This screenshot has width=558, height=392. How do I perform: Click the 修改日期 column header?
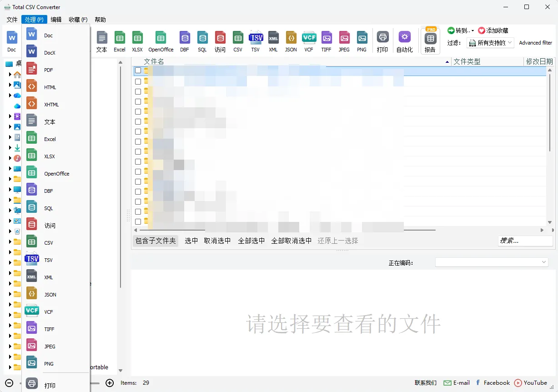539,61
